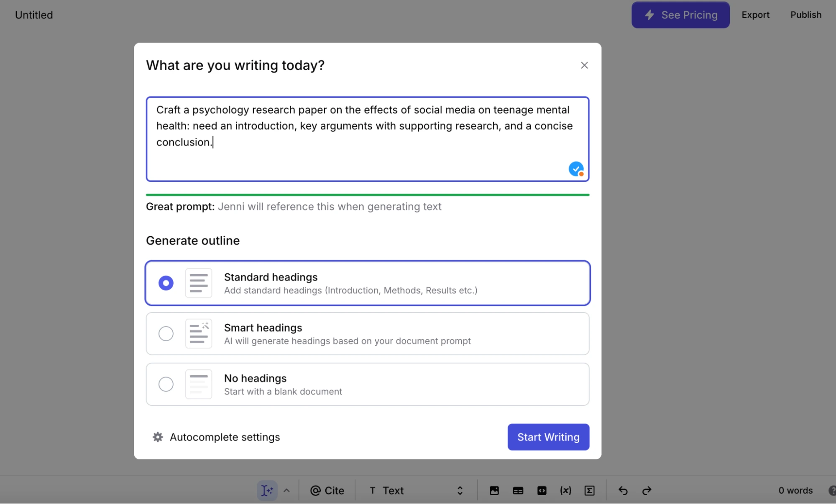The width and height of the screenshot is (836, 504).
Task: Click the Start Writing button
Action: point(548,437)
